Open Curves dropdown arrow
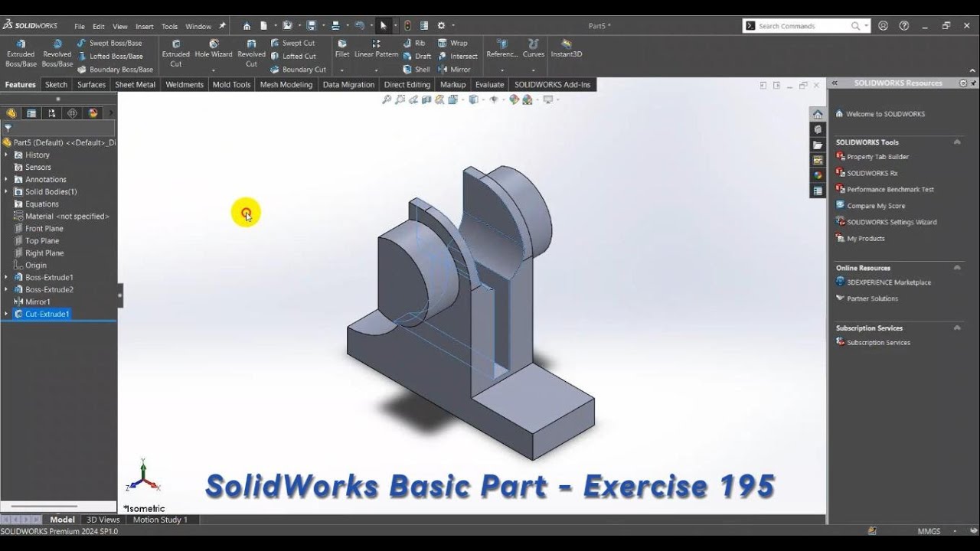The height and width of the screenshot is (551, 980). 534,70
